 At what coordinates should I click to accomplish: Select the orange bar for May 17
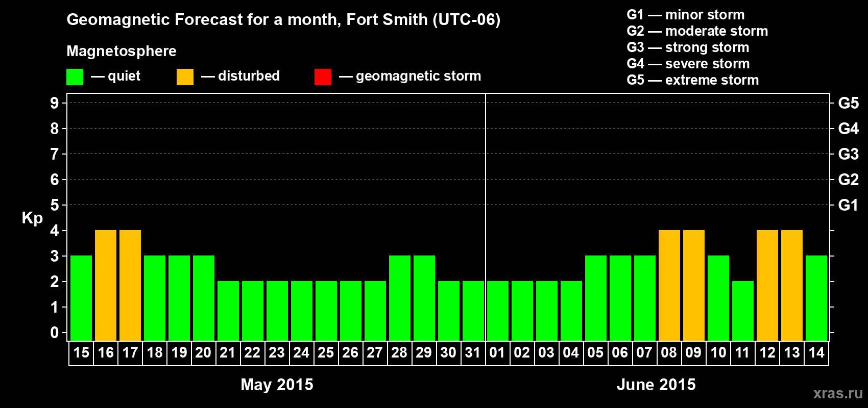click(x=130, y=285)
